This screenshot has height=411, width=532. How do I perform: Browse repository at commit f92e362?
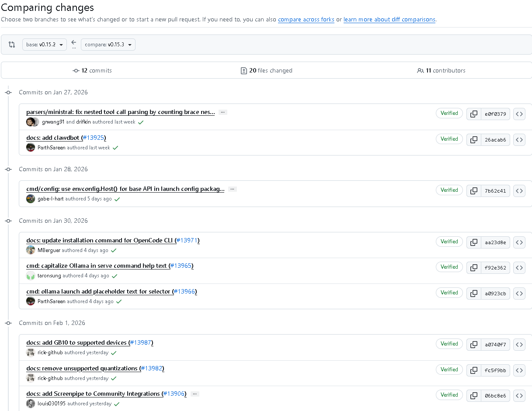click(x=519, y=268)
